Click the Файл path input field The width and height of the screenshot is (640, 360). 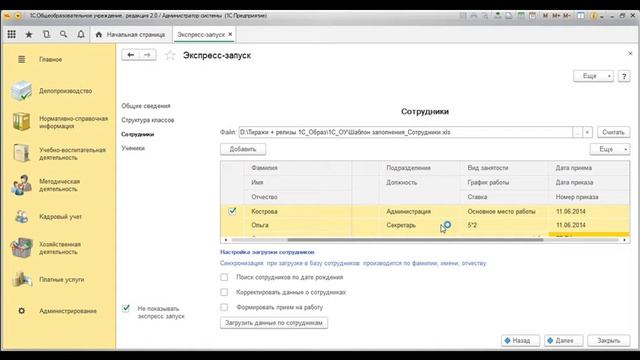pyautogui.click(x=406, y=132)
